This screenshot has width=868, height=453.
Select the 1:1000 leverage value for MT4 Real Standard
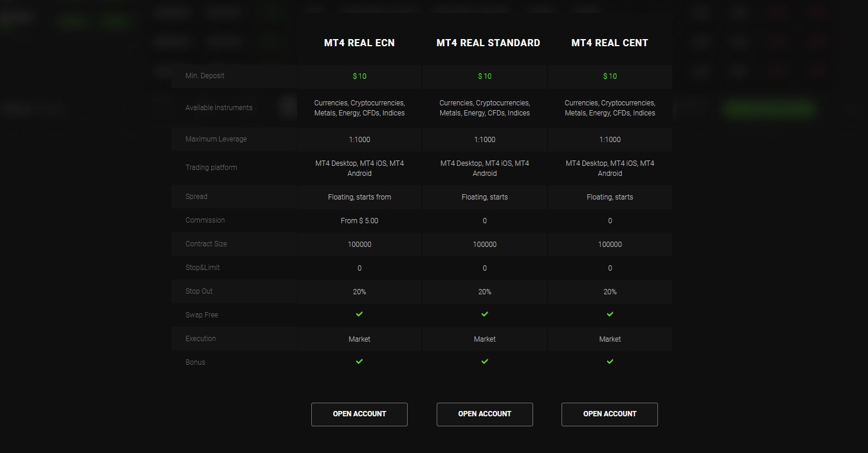[x=485, y=140]
